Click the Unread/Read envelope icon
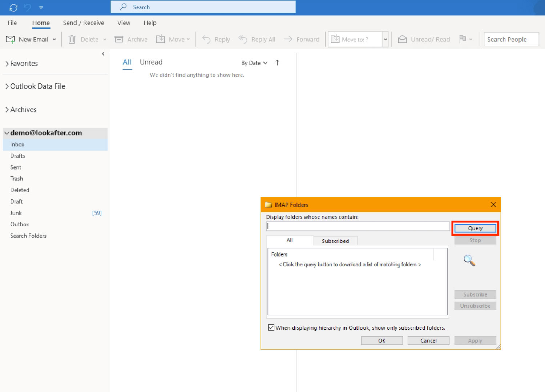Viewport: 545px width, 392px height. point(402,39)
